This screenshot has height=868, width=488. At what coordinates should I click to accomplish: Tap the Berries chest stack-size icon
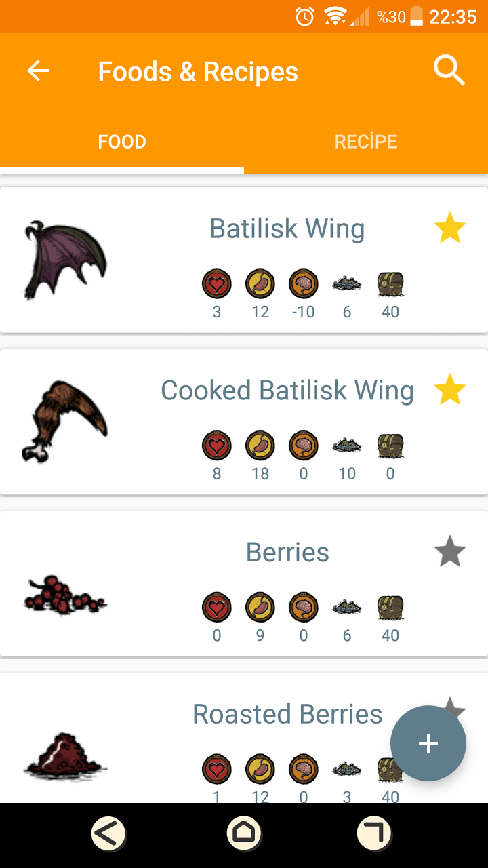(x=390, y=607)
